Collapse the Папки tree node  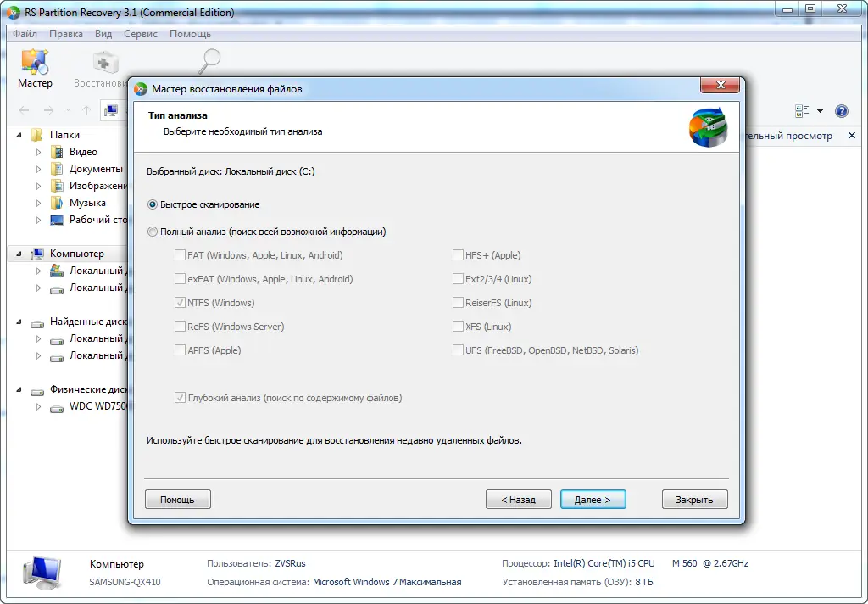tap(19, 135)
